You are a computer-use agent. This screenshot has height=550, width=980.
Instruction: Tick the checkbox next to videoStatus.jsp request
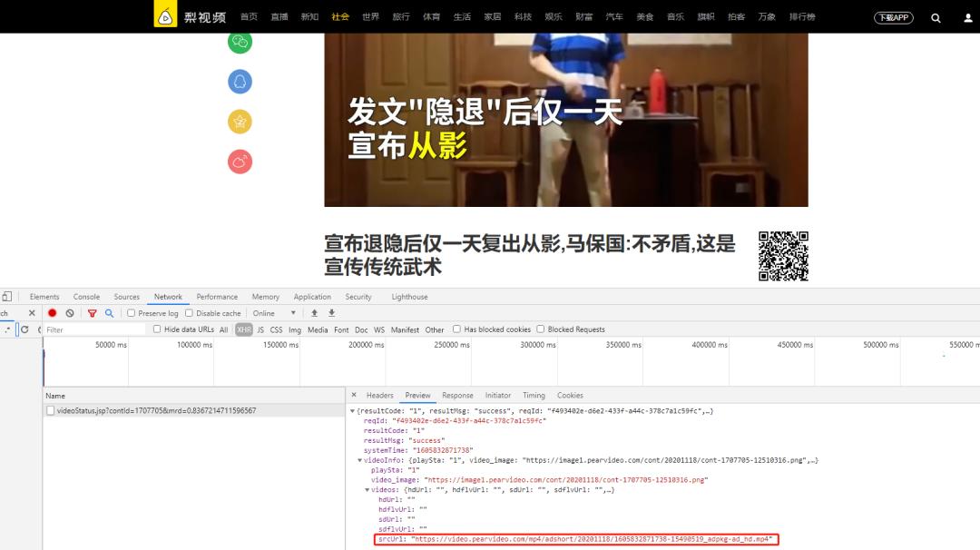coord(51,410)
